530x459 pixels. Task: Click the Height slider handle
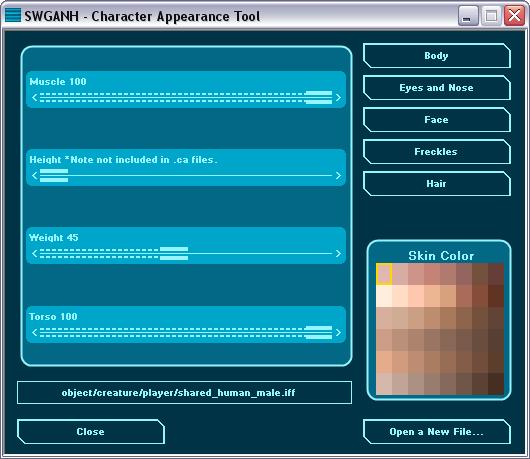(54, 175)
